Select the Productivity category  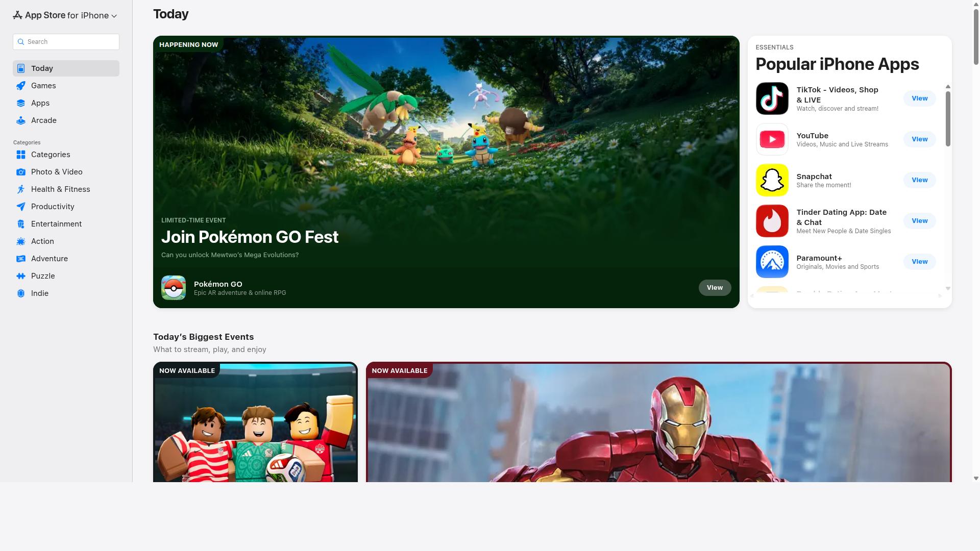click(66, 207)
